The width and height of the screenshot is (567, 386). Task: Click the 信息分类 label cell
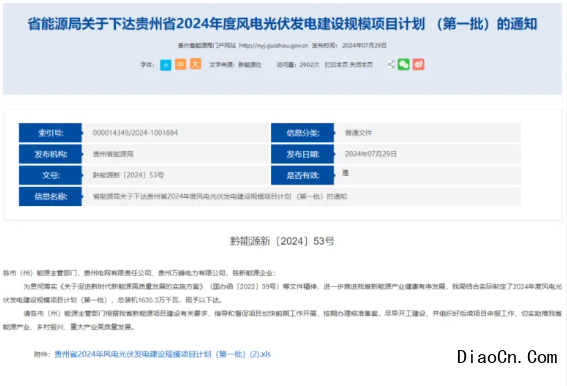coord(302,133)
